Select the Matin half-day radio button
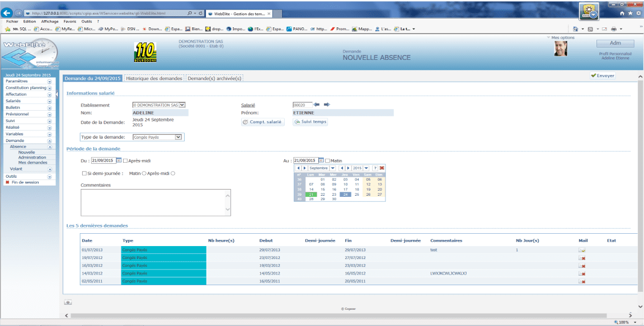 pyautogui.click(x=144, y=174)
